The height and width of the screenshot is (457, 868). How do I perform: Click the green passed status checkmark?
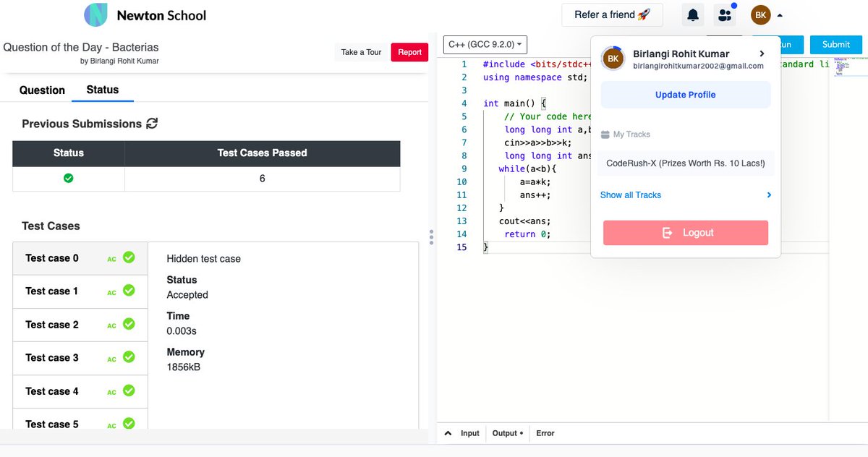pyautogui.click(x=69, y=178)
